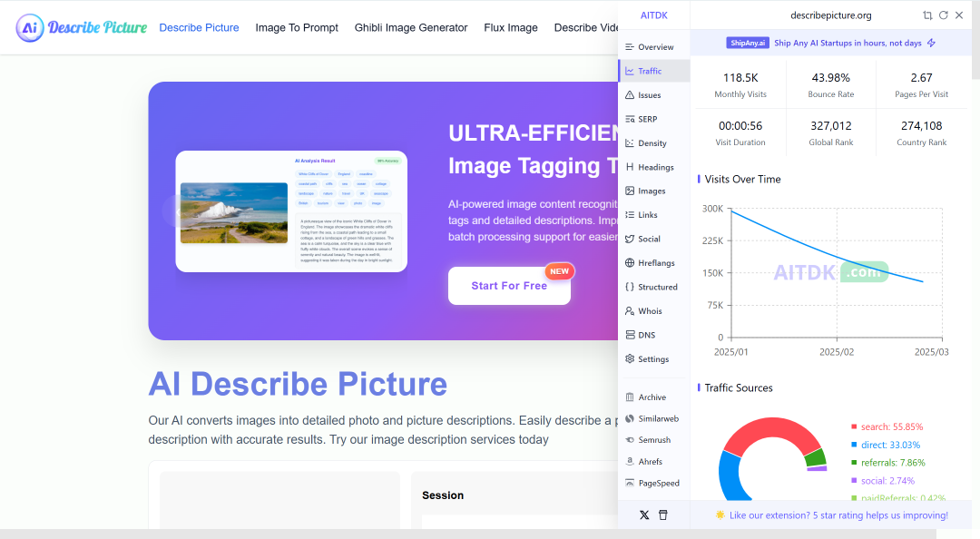The height and width of the screenshot is (539, 980).
Task: Click the AITDK logo text
Action: (x=653, y=15)
